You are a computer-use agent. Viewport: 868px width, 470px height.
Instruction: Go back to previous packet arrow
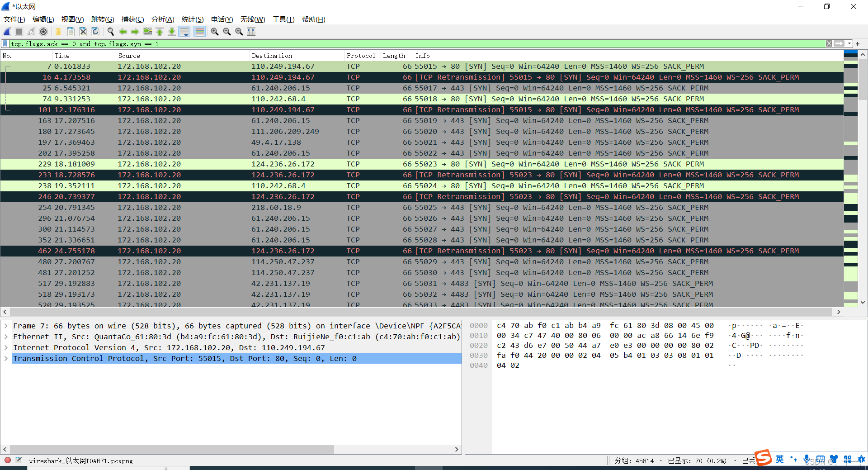pos(123,32)
